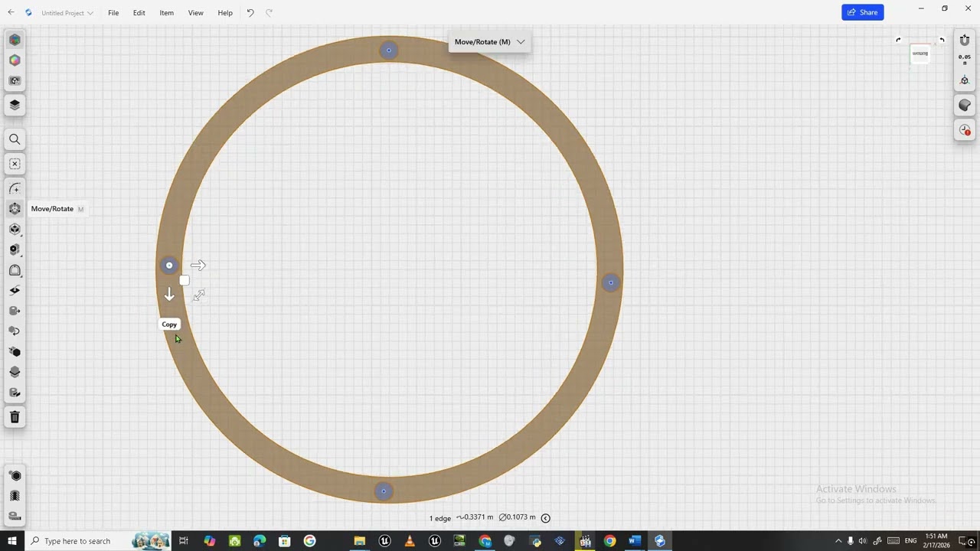Open the Edit menu

point(139,13)
